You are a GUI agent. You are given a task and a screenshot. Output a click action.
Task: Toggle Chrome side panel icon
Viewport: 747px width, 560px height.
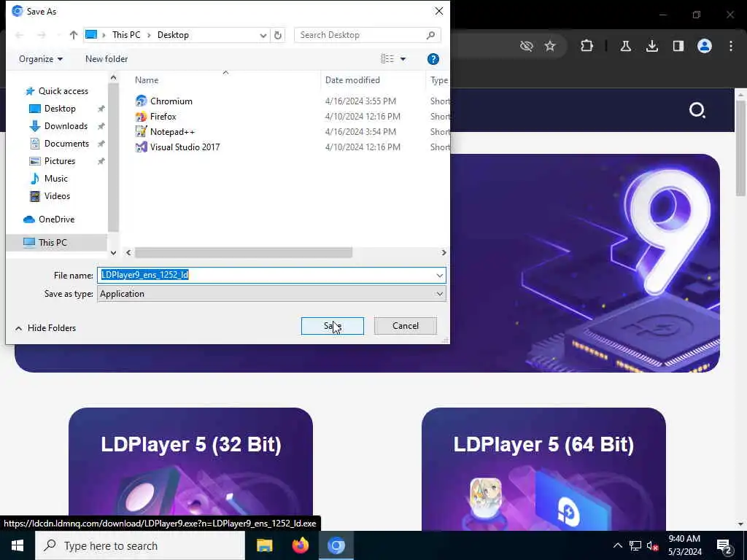pos(678,46)
